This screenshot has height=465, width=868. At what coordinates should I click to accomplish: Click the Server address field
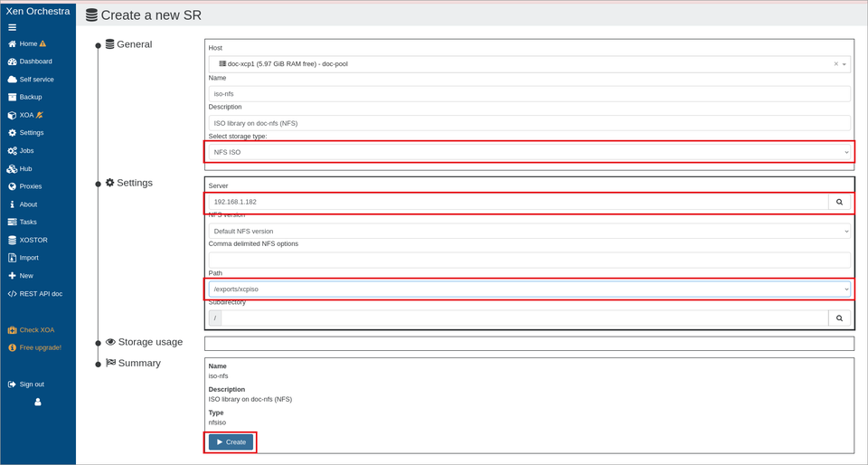click(x=518, y=202)
